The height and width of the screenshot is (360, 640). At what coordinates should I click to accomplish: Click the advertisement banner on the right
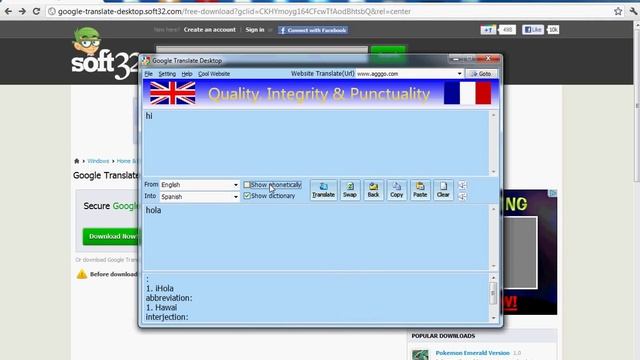(x=530, y=252)
